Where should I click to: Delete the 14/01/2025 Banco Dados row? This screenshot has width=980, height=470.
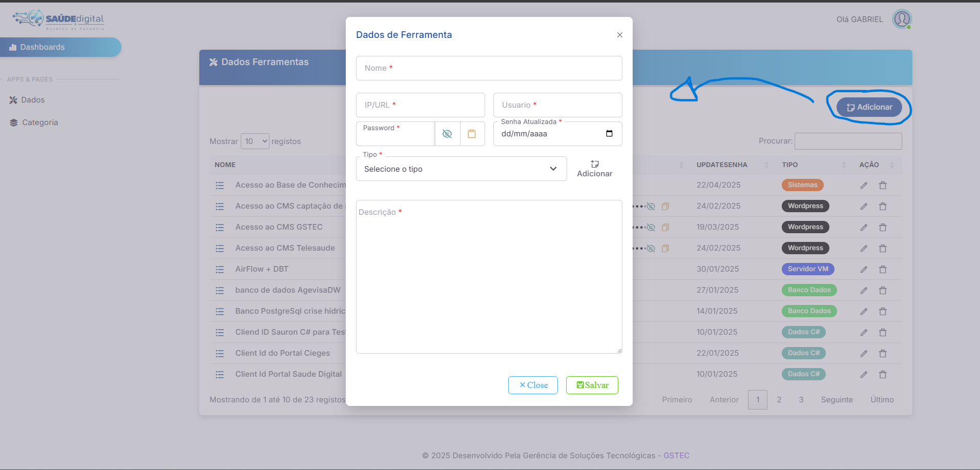[883, 311]
